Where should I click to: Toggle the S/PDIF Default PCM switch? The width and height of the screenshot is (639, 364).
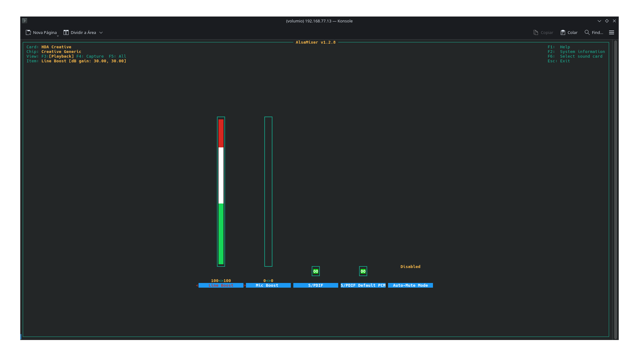click(x=363, y=271)
